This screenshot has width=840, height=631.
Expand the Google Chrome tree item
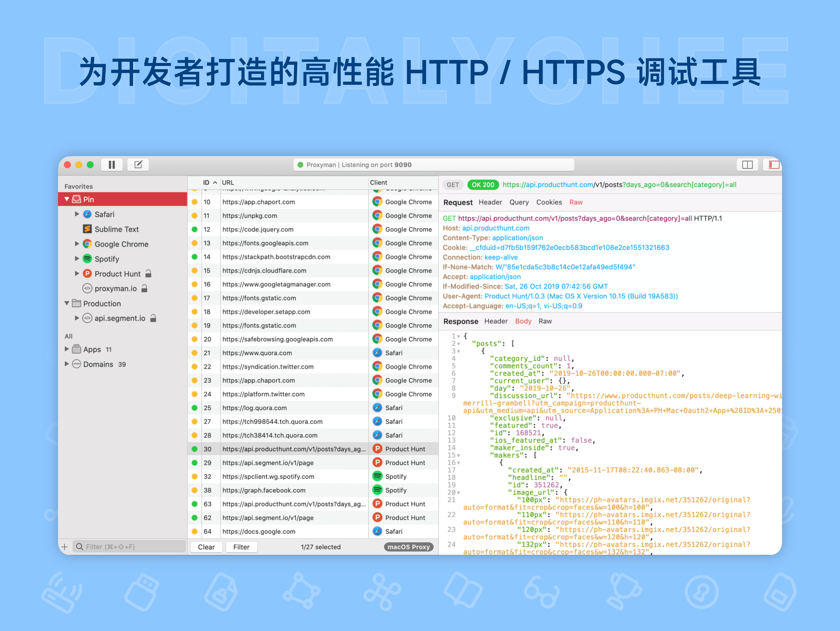click(77, 244)
